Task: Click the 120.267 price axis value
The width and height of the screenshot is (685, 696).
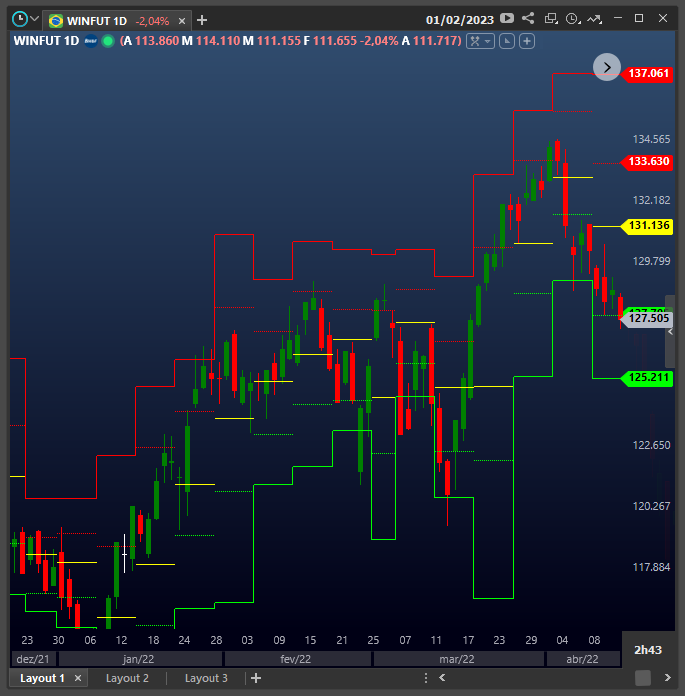Action: point(651,506)
